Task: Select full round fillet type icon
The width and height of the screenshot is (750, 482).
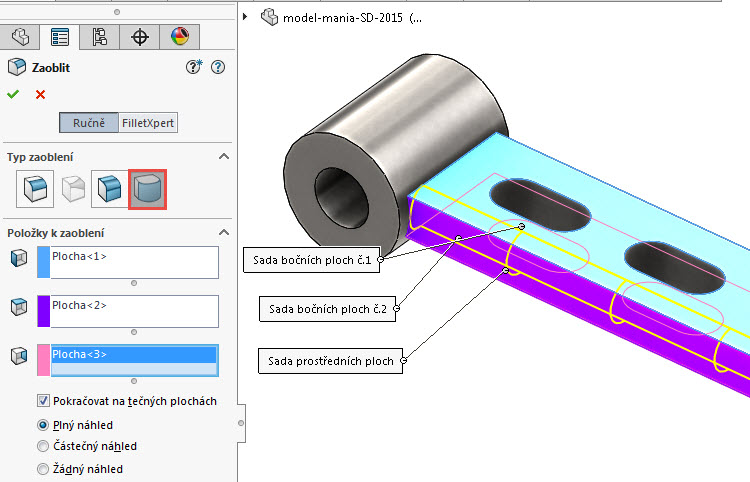Action: [x=147, y=189]
